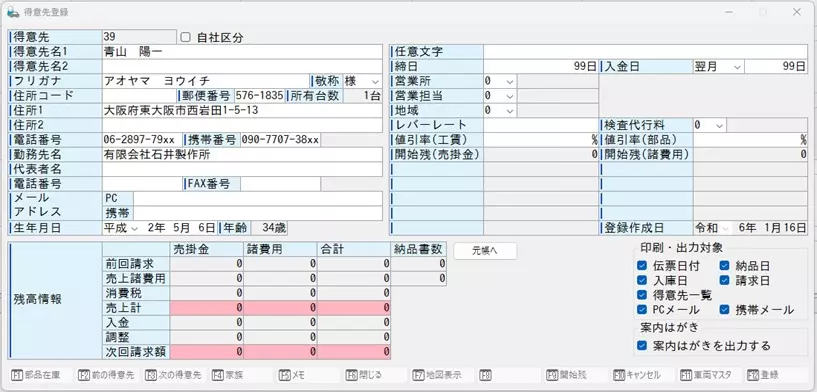
Task: Toggle the 携帯メール checkbox
Action: coord(724,310)
